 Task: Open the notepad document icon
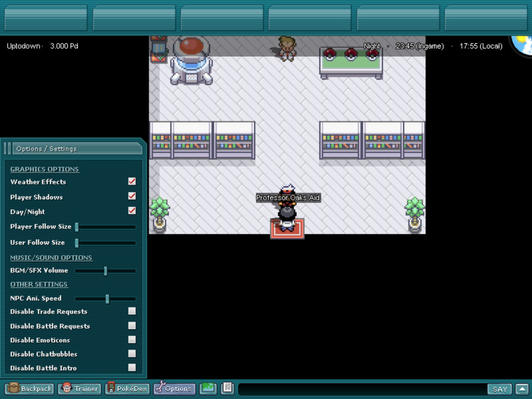227,388
